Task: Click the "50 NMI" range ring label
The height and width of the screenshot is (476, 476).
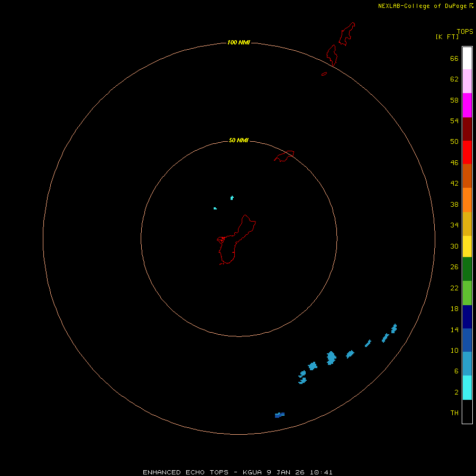Action: click(x=239, y=140)
